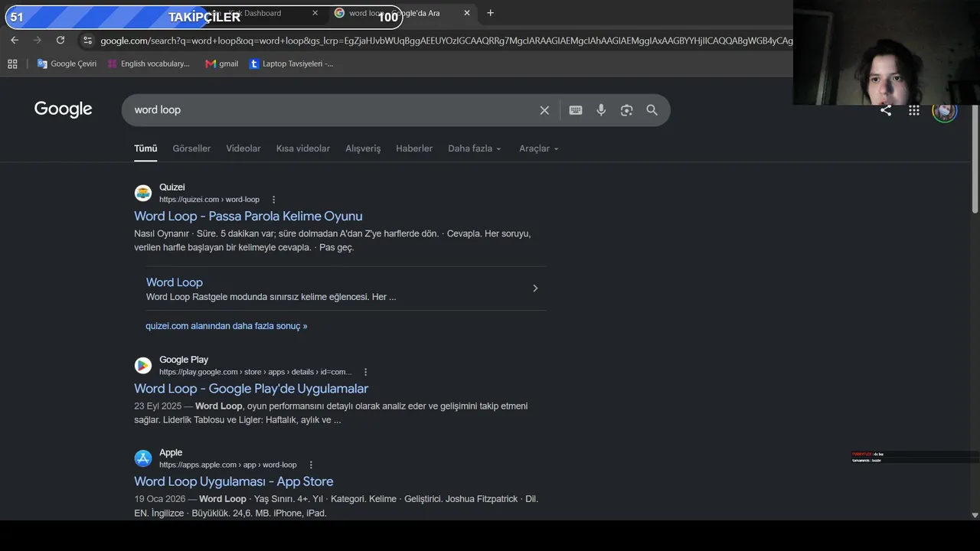Switch to the Görseller tab
The height and width of the screenshot is (551, 980).
(x=191, y=148)
